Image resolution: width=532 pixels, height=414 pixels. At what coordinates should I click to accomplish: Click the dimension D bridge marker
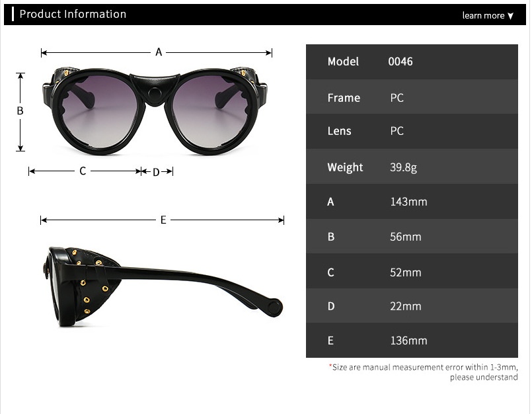[156, 172]
